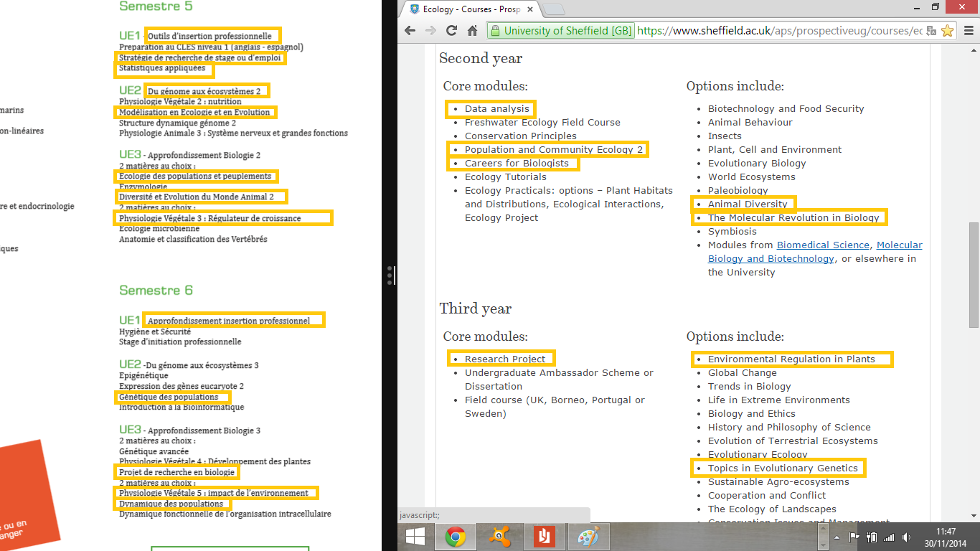Show hidden system tray icons
The width and height of the screenshot is (980, 551).
point(837,537)
